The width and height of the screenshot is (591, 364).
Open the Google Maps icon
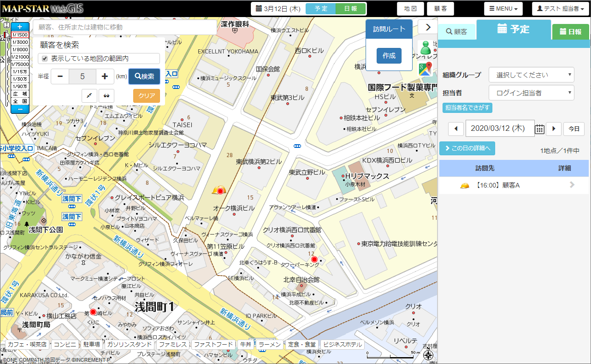point(425,69)
